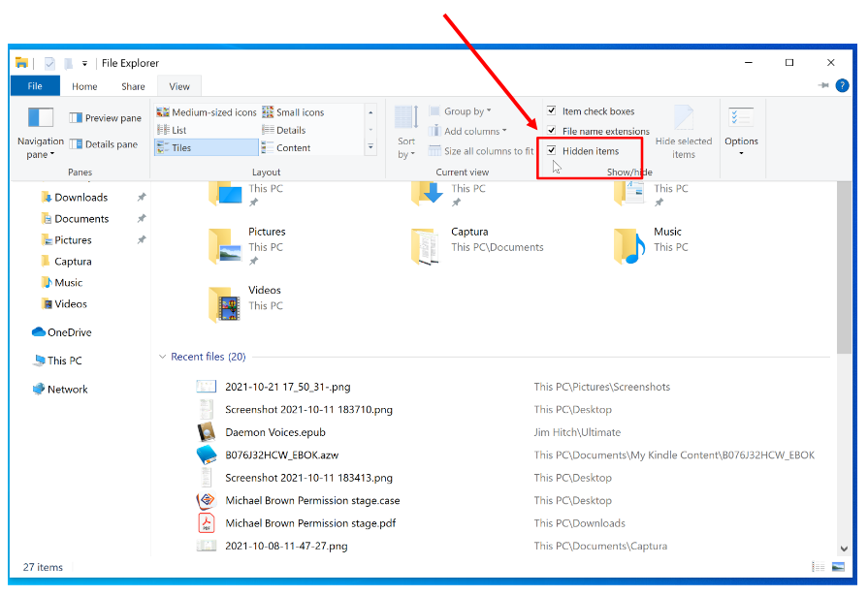Unpin Downloads from Quick access
The width and height of the screenshot is (868, 596).
coord(142,197)
